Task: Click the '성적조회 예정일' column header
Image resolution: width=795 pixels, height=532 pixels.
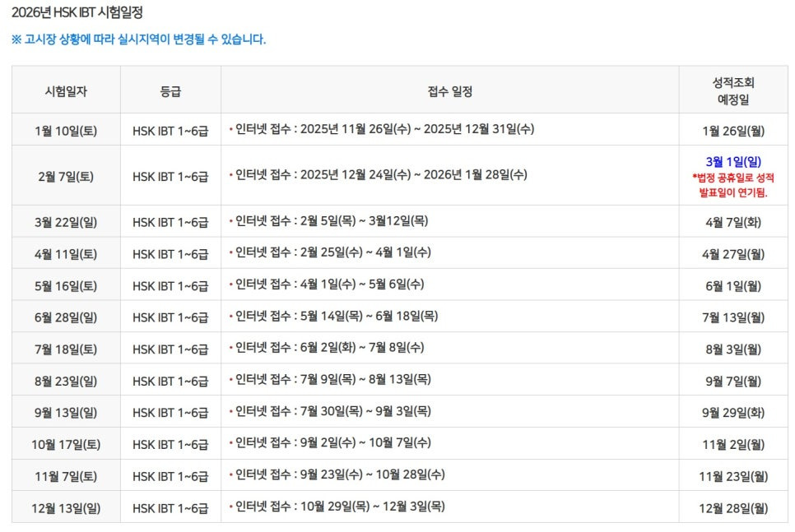Action: click(x=733, y=90)
